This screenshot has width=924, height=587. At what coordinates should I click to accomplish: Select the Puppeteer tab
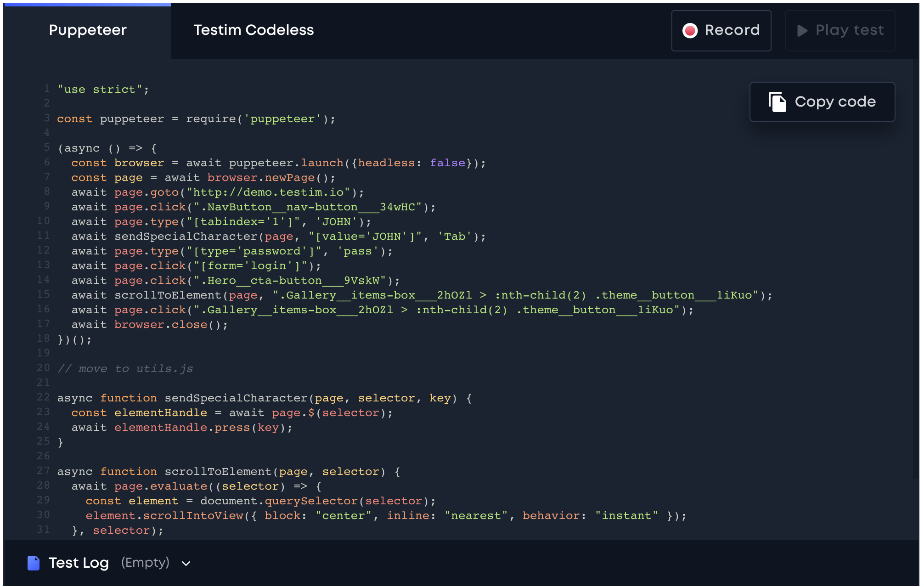coord(87,30)
